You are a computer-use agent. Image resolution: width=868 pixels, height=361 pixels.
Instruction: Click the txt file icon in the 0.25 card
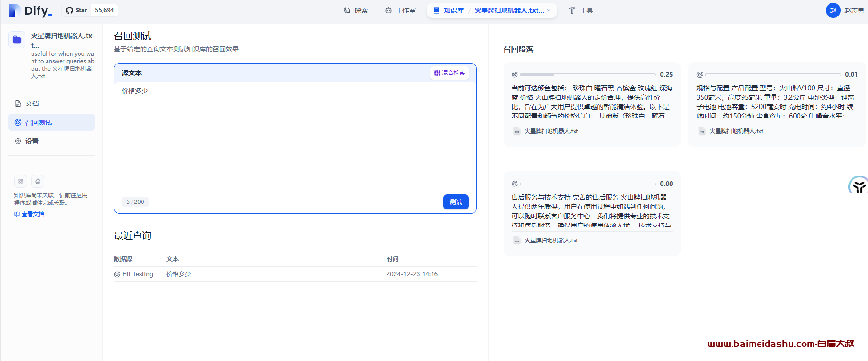click(517, 131)
